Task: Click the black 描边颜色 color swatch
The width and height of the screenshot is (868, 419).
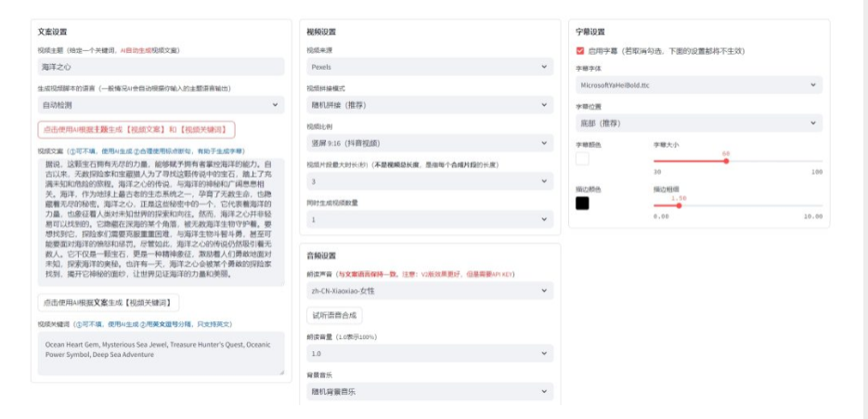Action: (582, 203)
